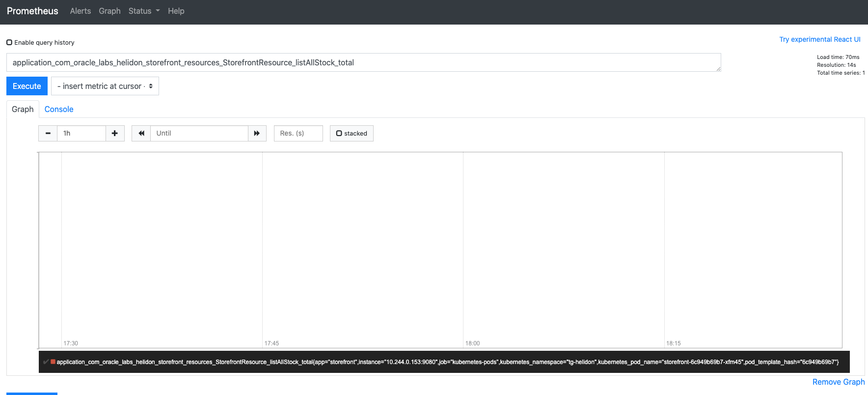This screenshot has height=395, width=868.
Task: Click the Res. (s) resolution field
Action: (298, 133)
